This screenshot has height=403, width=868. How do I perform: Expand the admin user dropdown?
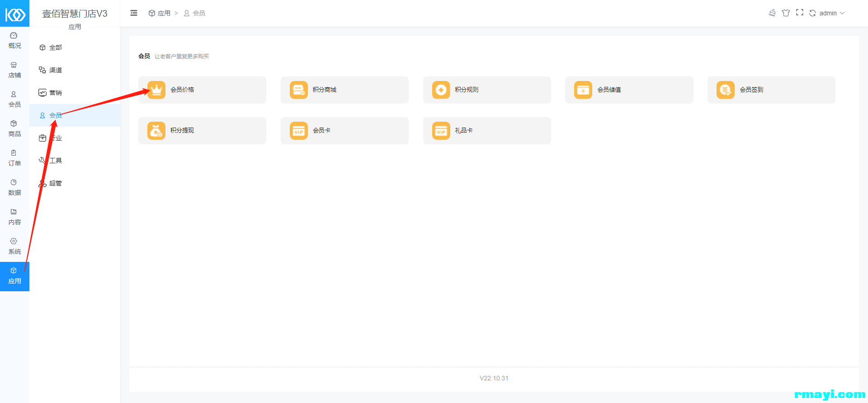point(832,13)
